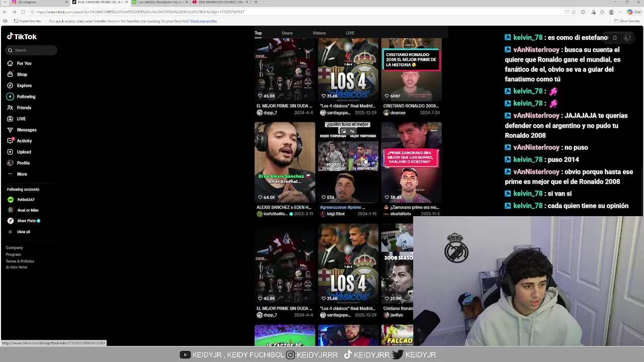The height and width of the screenshot is (362, 644).
Task: Click the dearcee username link
Action: (397, 113)
